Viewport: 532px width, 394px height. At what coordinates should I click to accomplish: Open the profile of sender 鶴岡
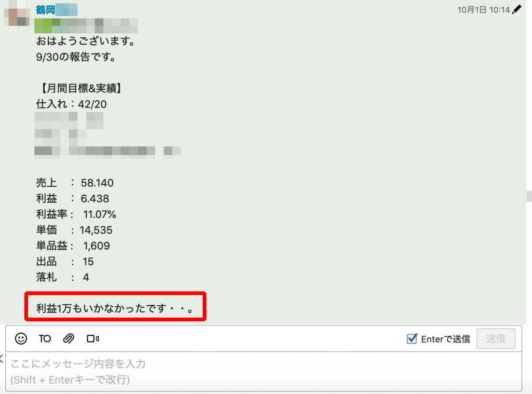click(x=46, y=10)
